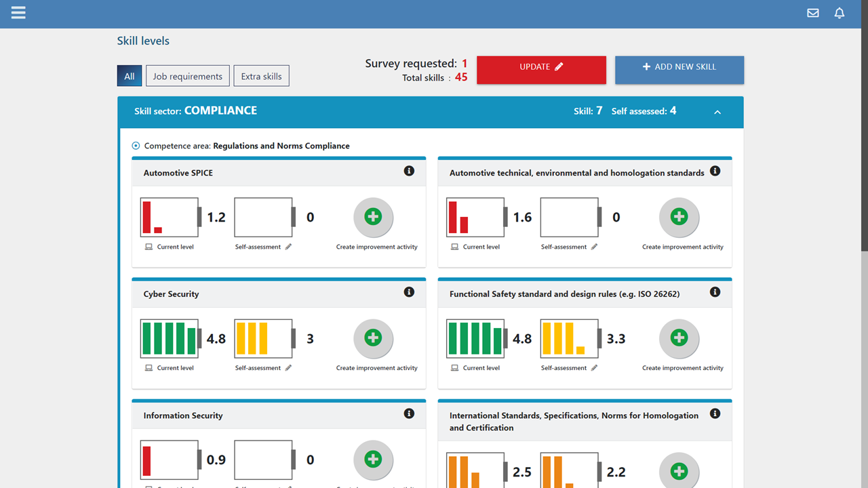Show info for Cyber Security skill
Image resolution: width=868 pixels, height=488 pixels.
pos(409,292)
